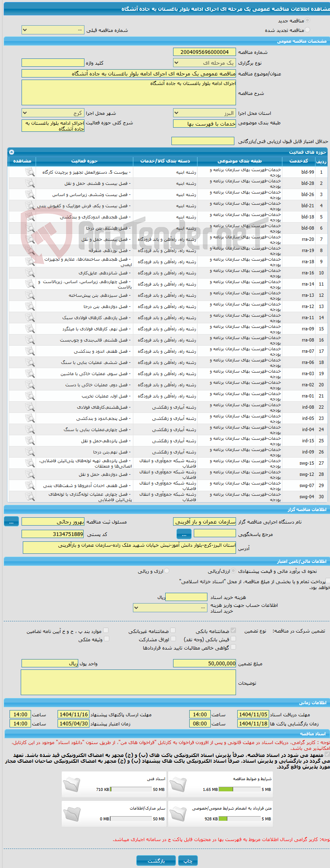
Task: Click the postal code 3134751889
Action: click(53, 534)
